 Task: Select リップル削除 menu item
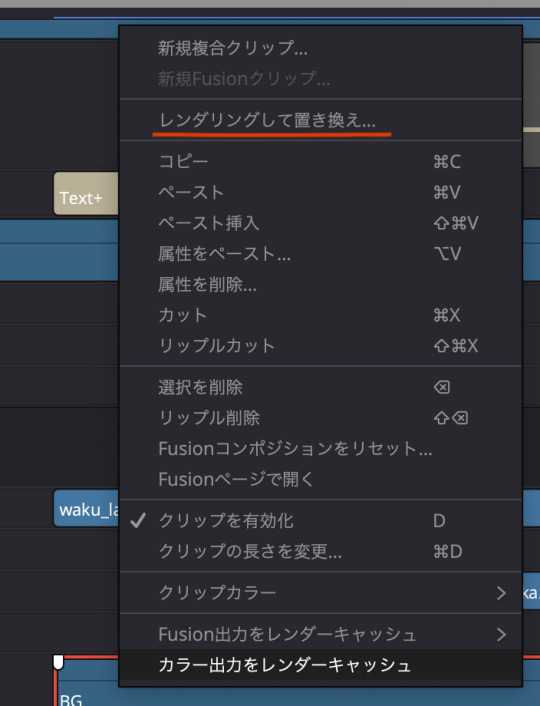pos(320,418)
